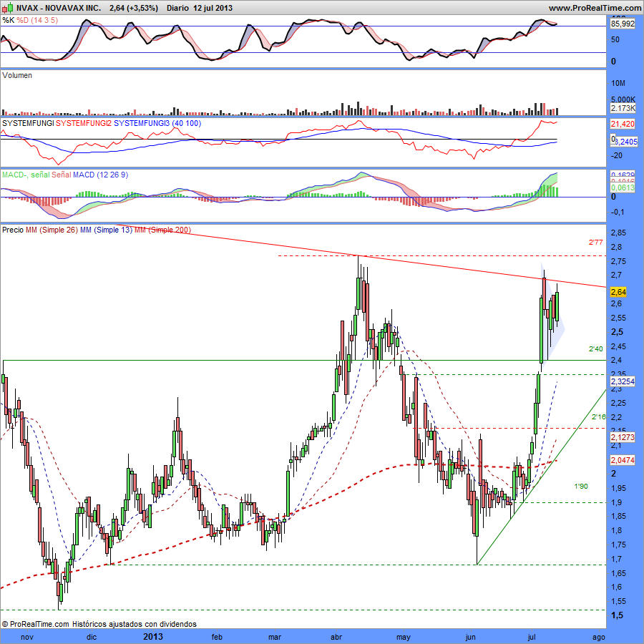Click the 'ago' month on time axis
This screenshot has width=644, height=644.
tap(599, 637)
